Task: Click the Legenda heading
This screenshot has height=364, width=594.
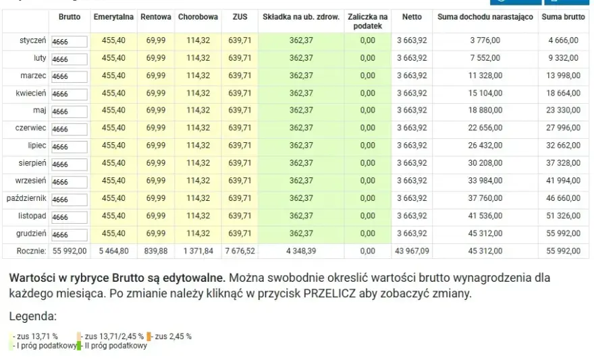Action: (33, 316)
